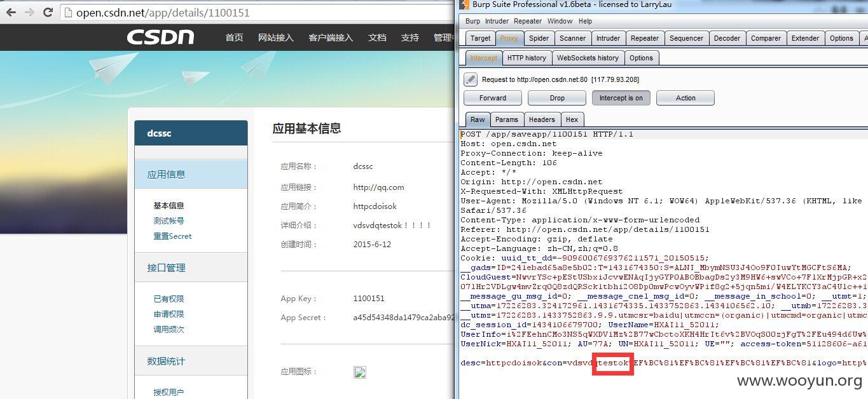Switch to the Extender tab
Image resolution: width=868 pixels, height=399 pixels.
coord(805,38)
